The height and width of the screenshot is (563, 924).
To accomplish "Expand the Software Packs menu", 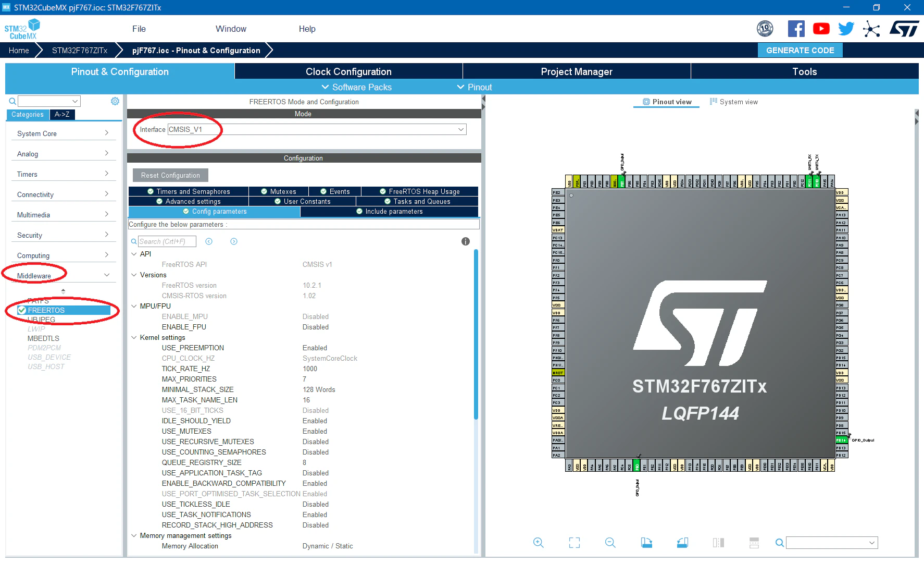I will pos(357,87).
